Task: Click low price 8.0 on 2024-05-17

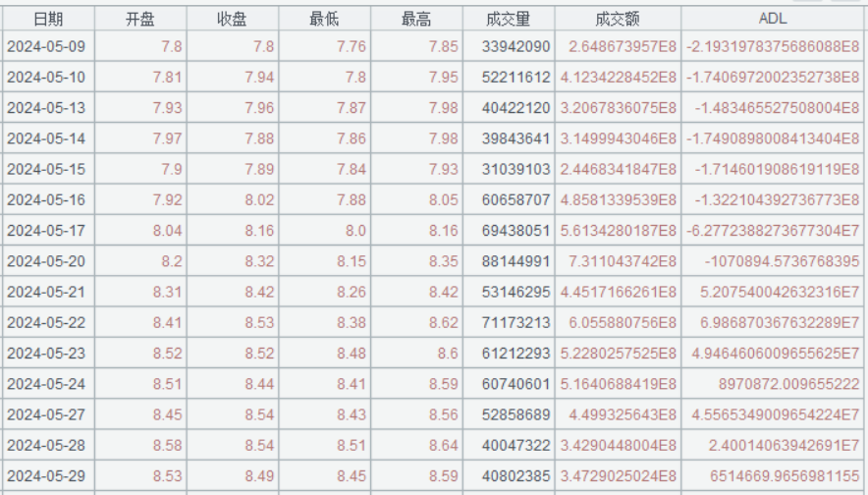Action: 355,231
